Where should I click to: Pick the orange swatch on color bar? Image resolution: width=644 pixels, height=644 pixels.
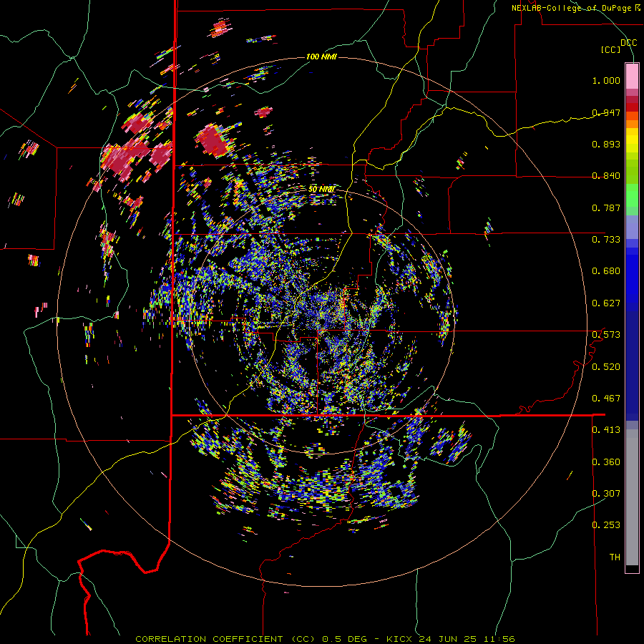pos(632,124)
